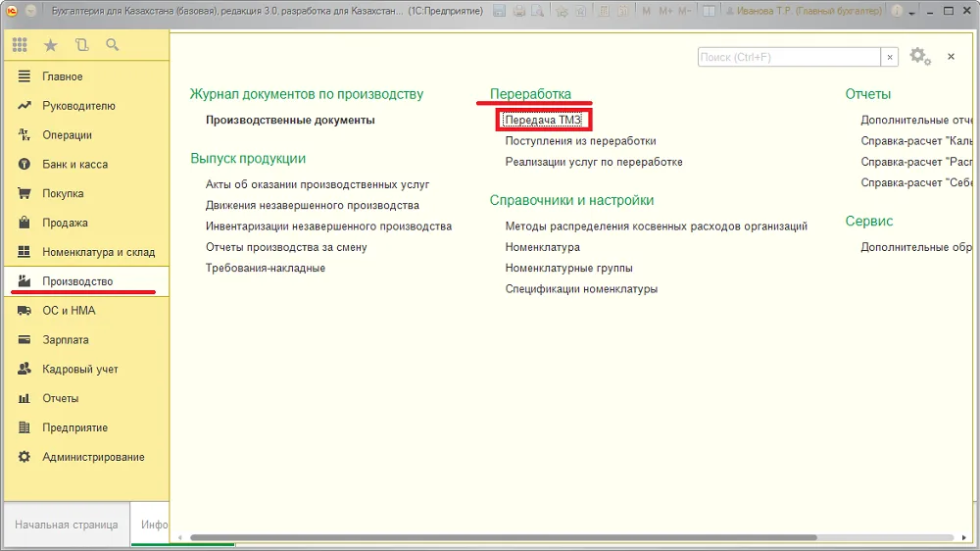Close the section menu panel with x

point(951,56)
